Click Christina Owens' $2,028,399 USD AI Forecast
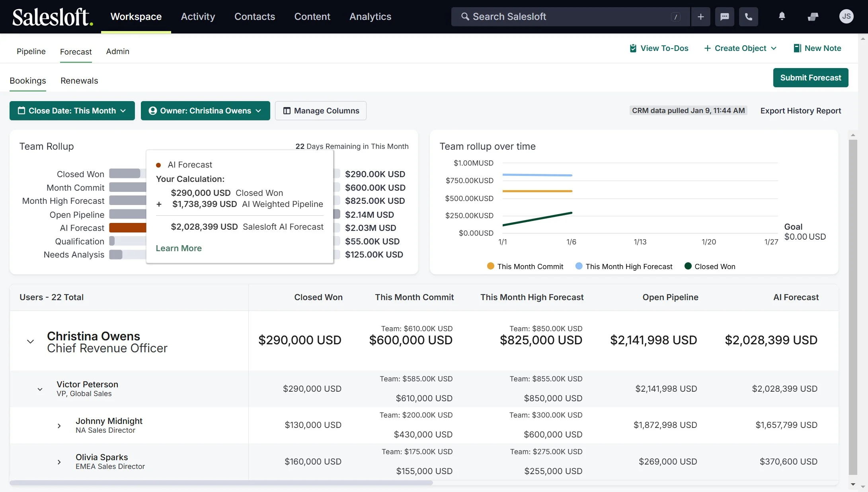This screenshot has width=868, height=492. (771, 340)
